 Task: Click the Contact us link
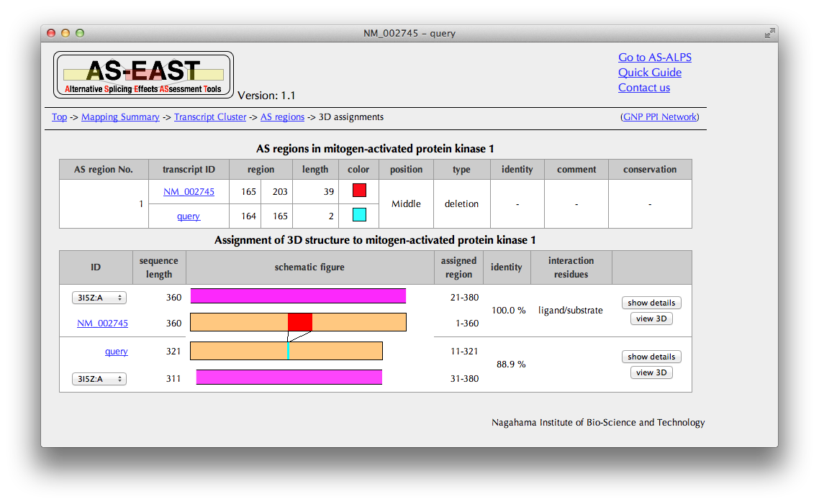click(x=643, y=88)
